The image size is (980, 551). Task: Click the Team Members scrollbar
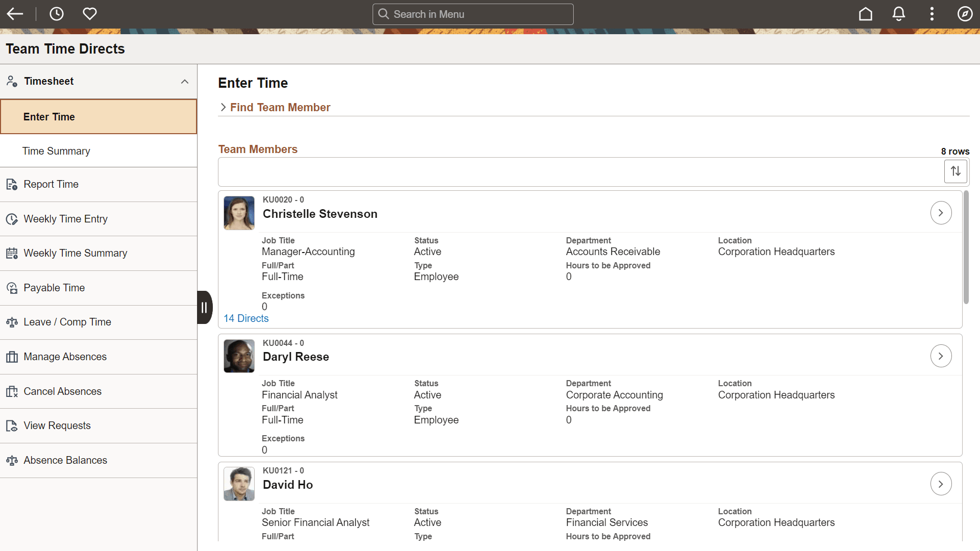coord(966,247)
